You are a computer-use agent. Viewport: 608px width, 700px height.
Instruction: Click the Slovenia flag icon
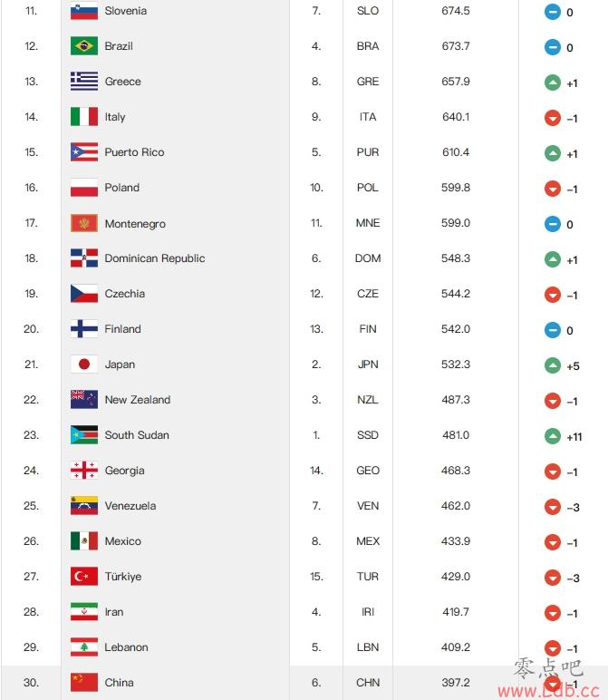pos(84,11)
